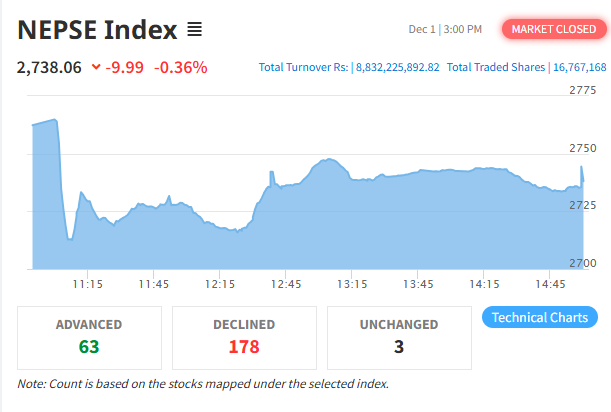Click the chart's lowest dip after the open
The image size is (611, 412).
click(x=70, y=239)
